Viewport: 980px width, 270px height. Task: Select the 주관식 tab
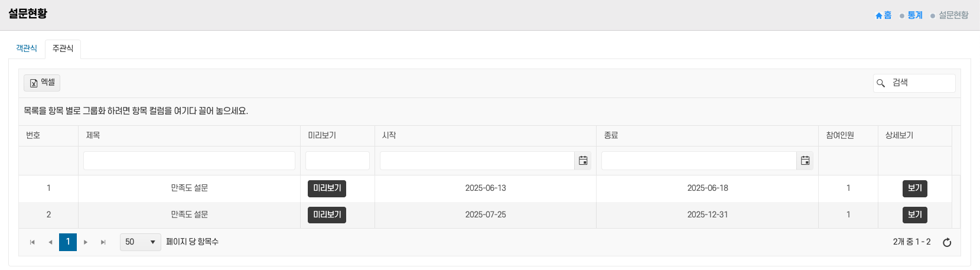coord(63,48)
